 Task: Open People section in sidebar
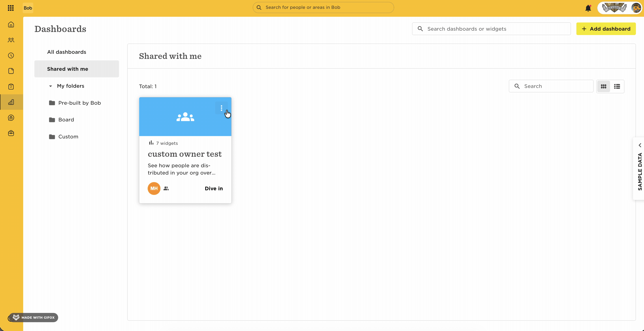click(x=11, y=40)
